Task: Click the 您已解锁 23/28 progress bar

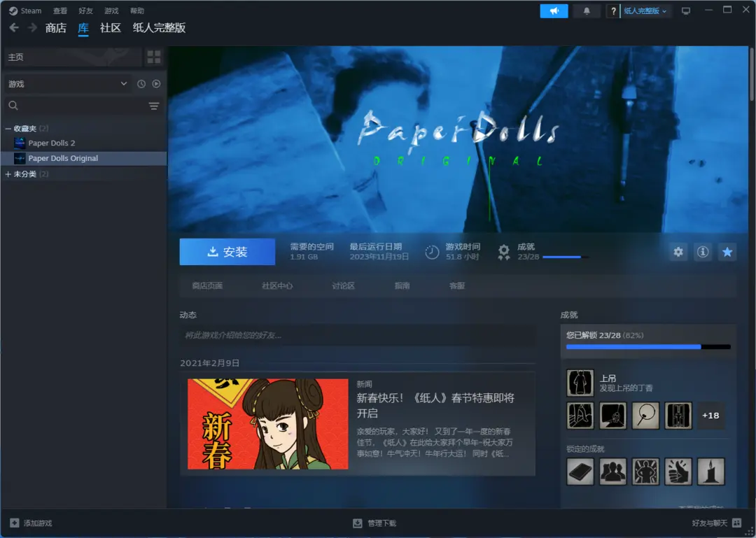Action: pos(648,346)
